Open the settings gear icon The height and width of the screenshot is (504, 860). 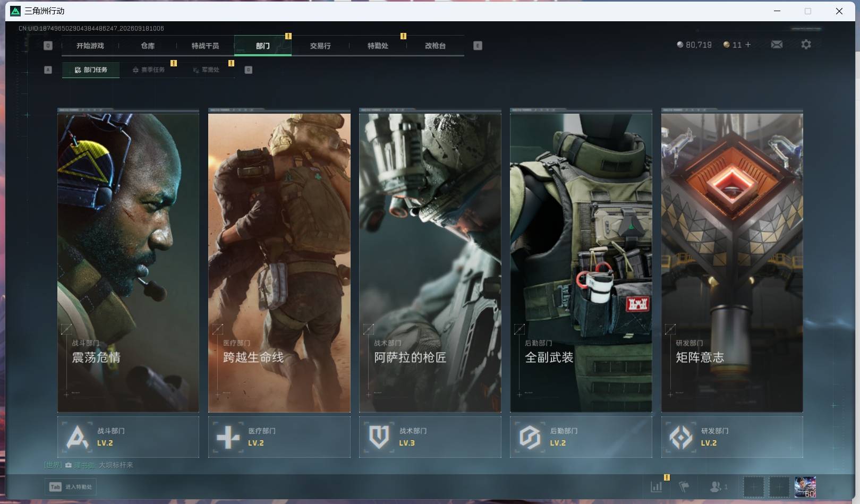click(x=806, y=45)
